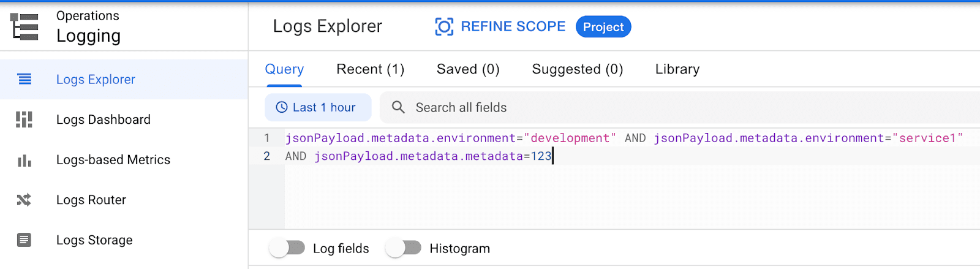Focus the Search all fields box
Screen dimensions: 980x269
(x=680, y=107)
